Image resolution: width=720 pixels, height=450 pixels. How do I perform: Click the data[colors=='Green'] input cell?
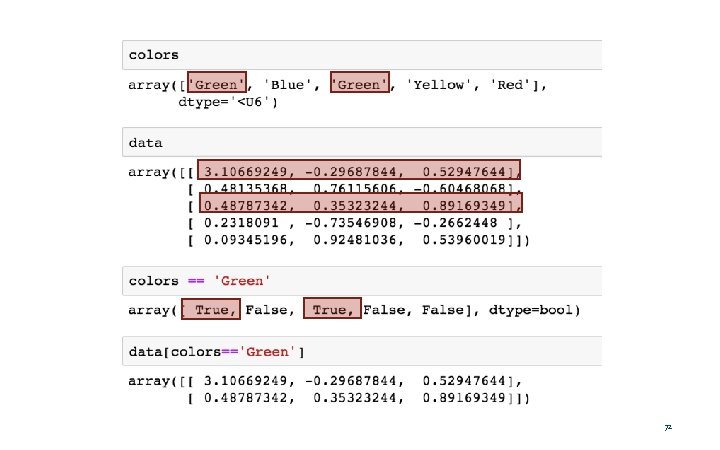pyautogui.click(x=362, y=351)
